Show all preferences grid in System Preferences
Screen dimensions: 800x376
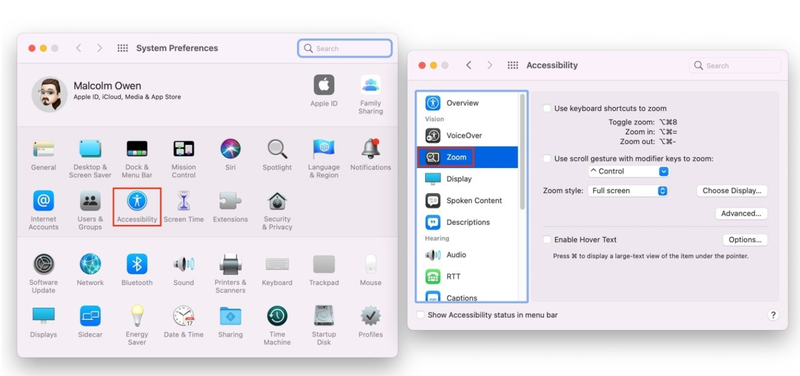(122, 48)
